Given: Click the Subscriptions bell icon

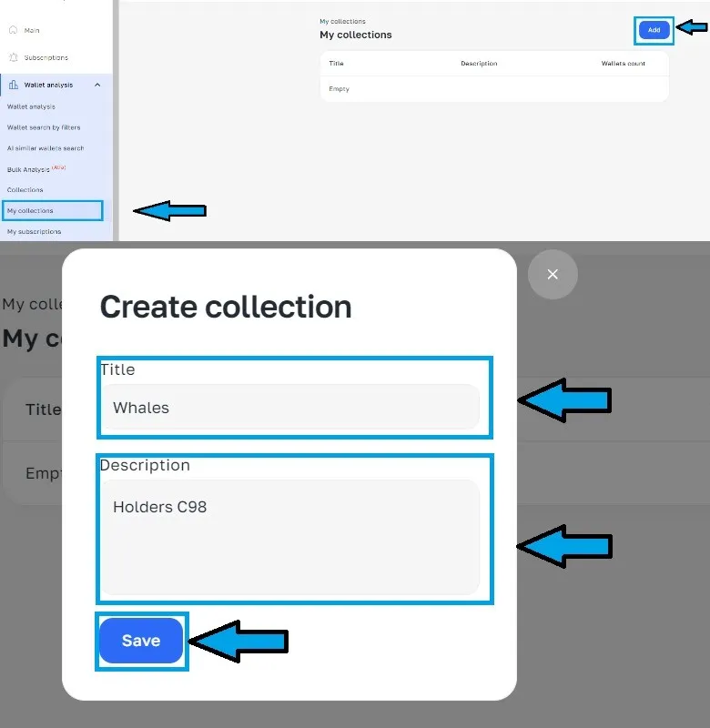Looking at the screenshot, I should pyautogui.click(x=14, y=57).
